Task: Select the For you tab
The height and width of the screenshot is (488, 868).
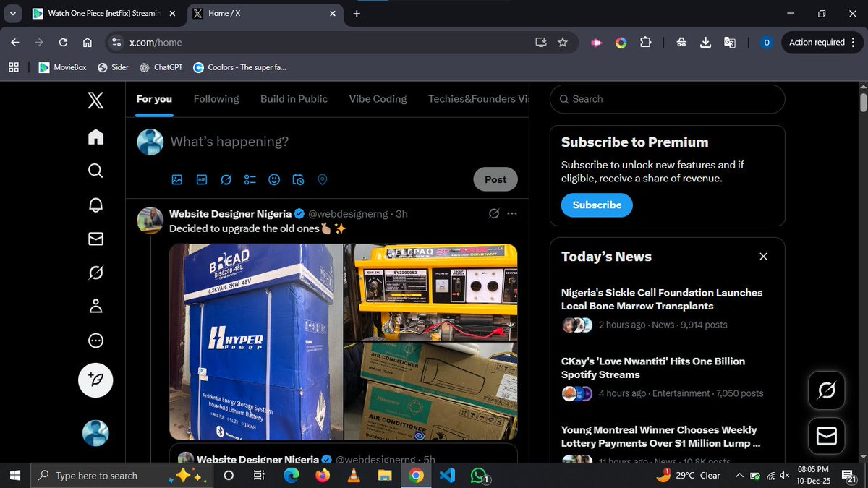Action: [x=154, y=99]
